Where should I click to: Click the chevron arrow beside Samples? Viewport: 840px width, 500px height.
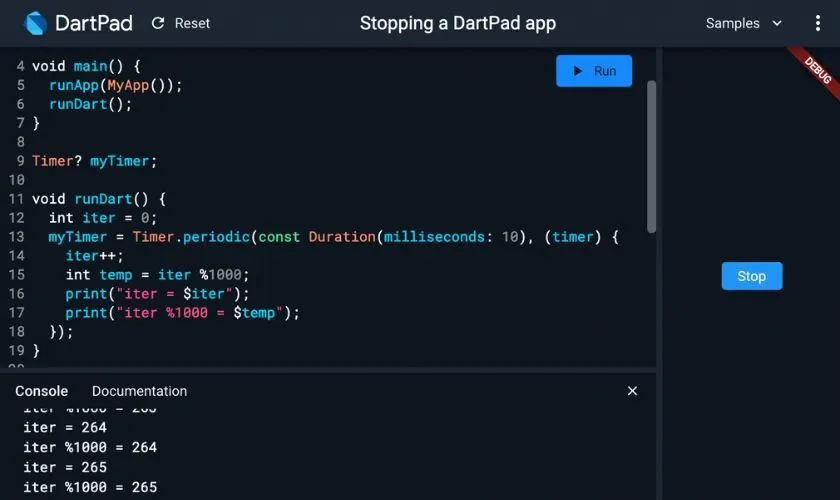[x=777, y=23]
